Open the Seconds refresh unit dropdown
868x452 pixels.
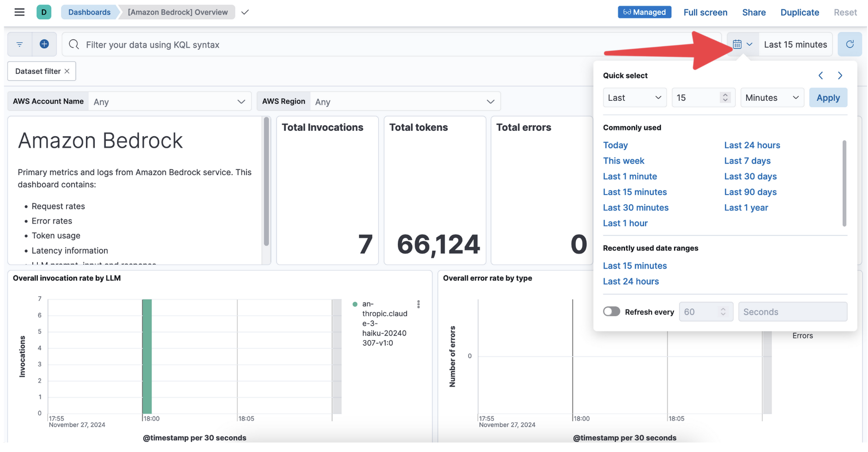pyautogui.click(x=792, y=312)
